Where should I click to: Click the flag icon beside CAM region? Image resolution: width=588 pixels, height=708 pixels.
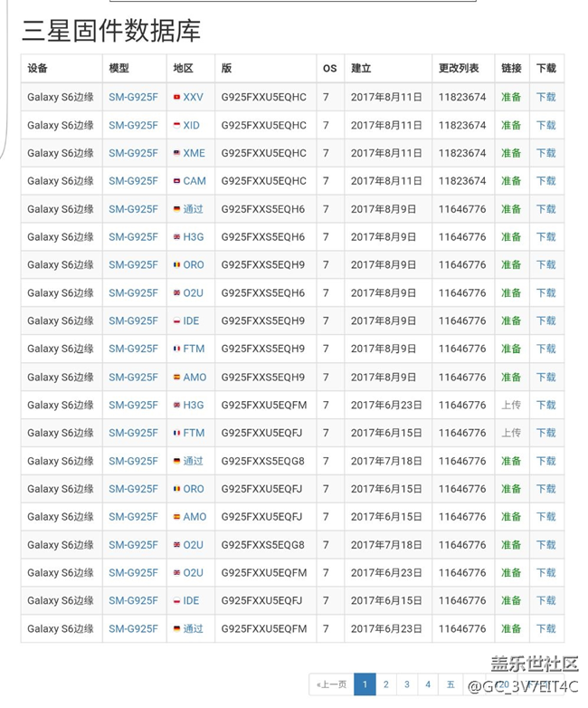tap(177, 181)
